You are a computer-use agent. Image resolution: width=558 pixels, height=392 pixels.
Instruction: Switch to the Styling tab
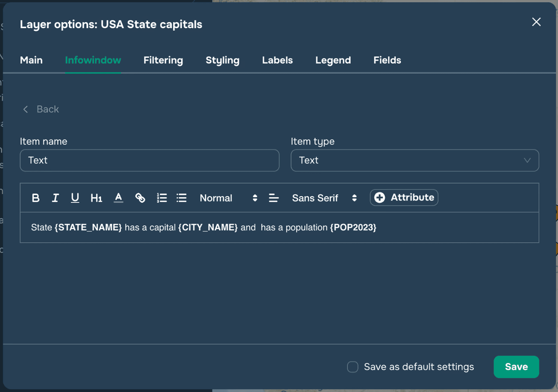[222, 60]
